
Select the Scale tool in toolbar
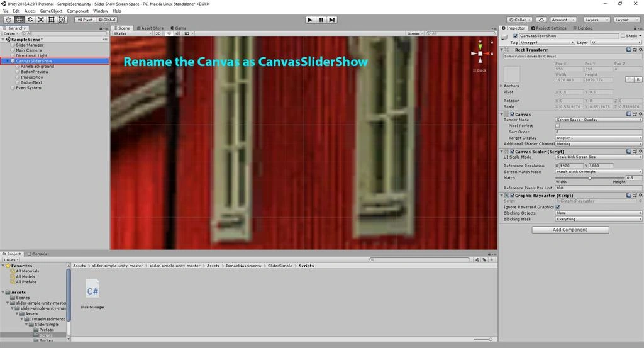tap(41, 20)
